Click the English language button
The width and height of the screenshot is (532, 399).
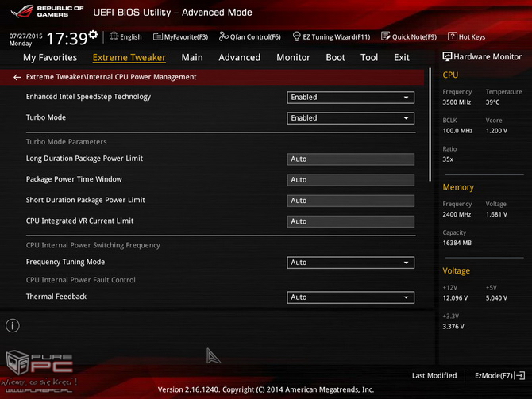click(x=131, y=37)
